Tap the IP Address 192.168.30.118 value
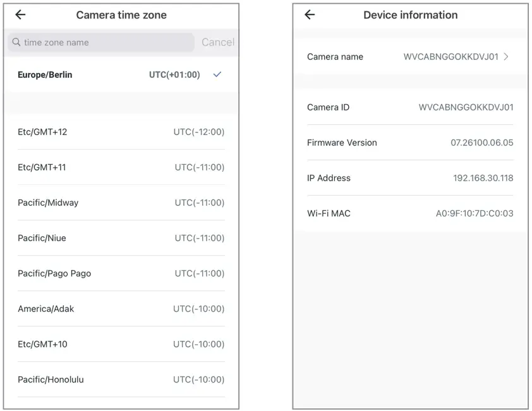The image size is (532, 411). (x=483, y=178)
